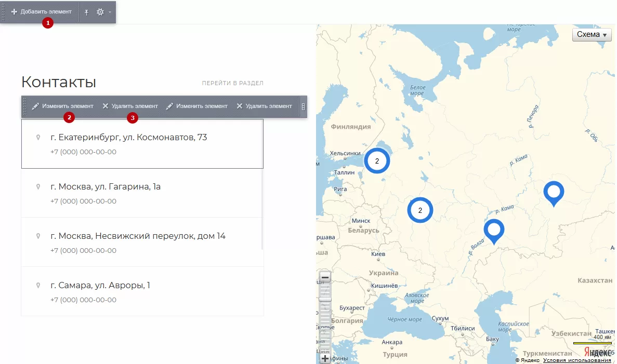Image resolution: width=617 pixels, height=364 pixels.
Task: Expand the small arrow beside the gear
Action: 110,12
